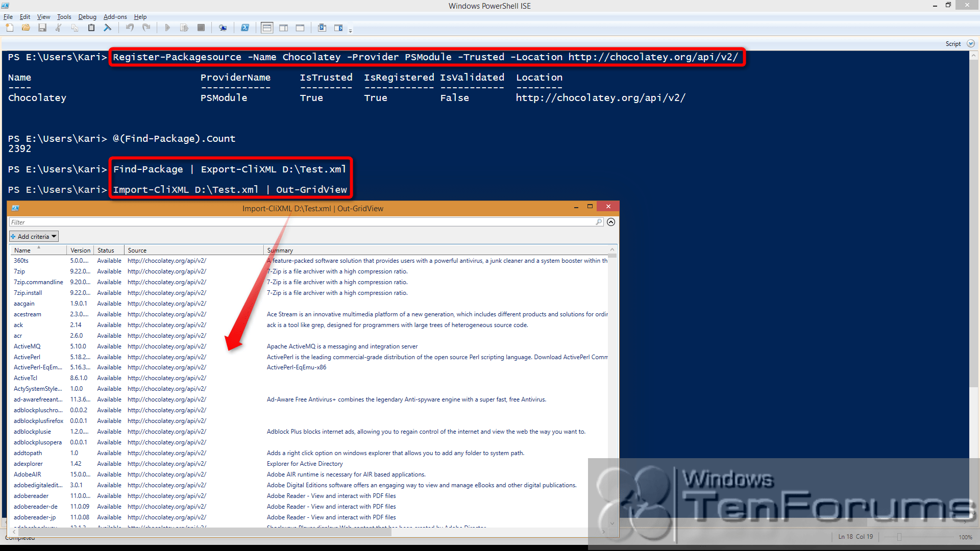
Task: Open the Add criteria dropdown in Out-GridView
Action: coord(33,236)
